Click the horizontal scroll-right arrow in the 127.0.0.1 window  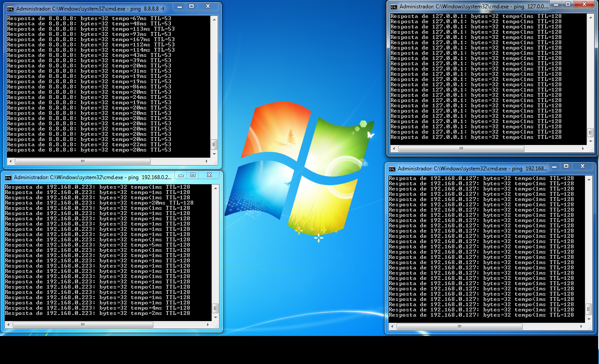click(x=583, y=148)
